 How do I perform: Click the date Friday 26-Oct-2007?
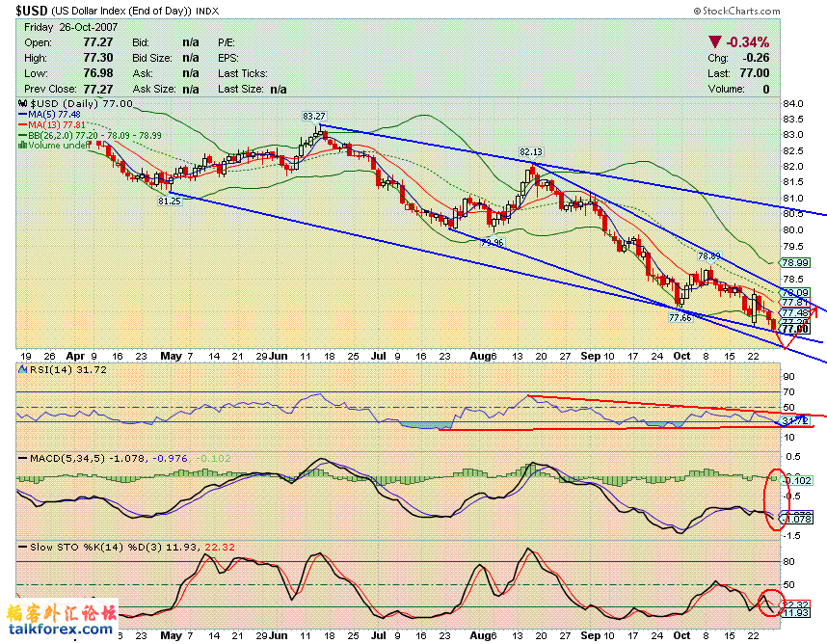click(x=70, y=27)
